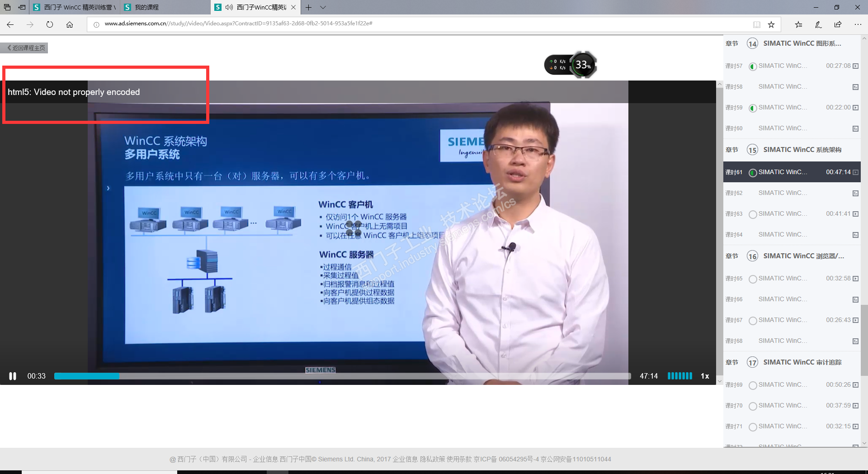The width and height of the screenshot is (868, 474).
Task: Close the active WinCC video tab
Action: [x=293, y=7]
